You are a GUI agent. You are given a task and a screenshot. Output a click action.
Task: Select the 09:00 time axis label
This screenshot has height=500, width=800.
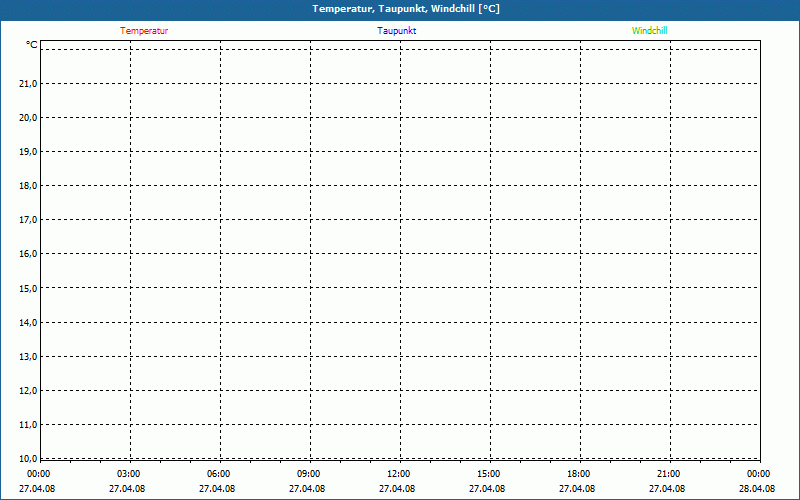click(x=309, y=474)
